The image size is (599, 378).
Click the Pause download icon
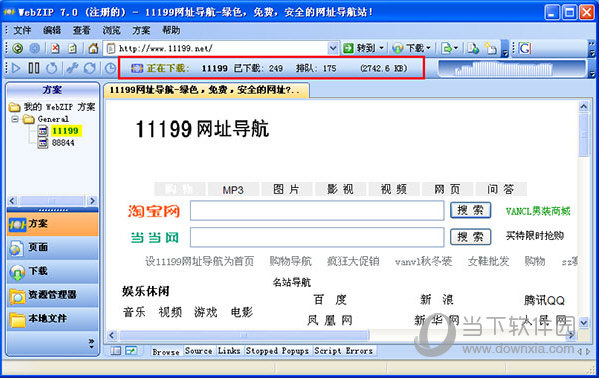pos(34,68)
